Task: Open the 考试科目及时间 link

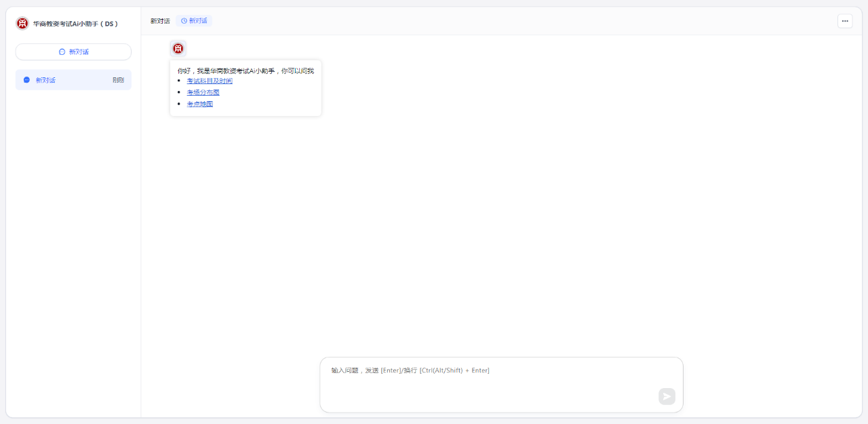Action: tap(210, 81)
